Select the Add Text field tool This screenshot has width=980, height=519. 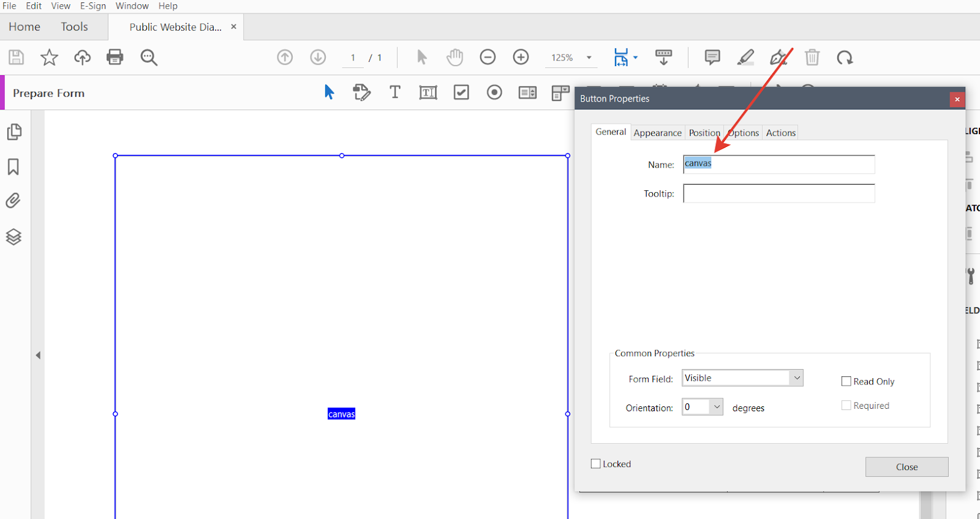pos(428,92)
